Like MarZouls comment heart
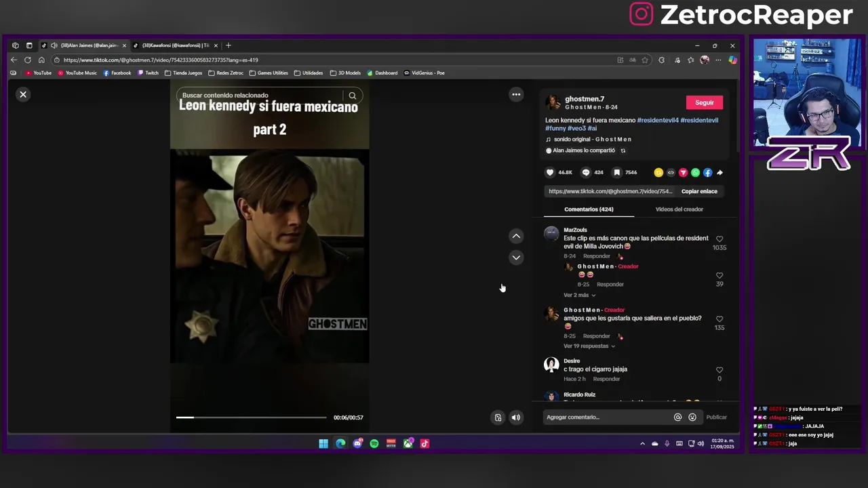868x488 pixels. pyautogui.click(x=719, y=239)
